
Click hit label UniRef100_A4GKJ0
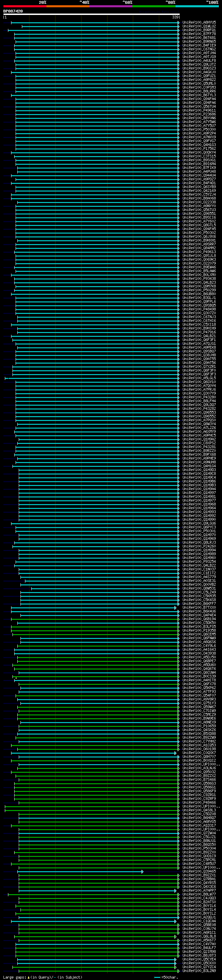click(199, 72)
